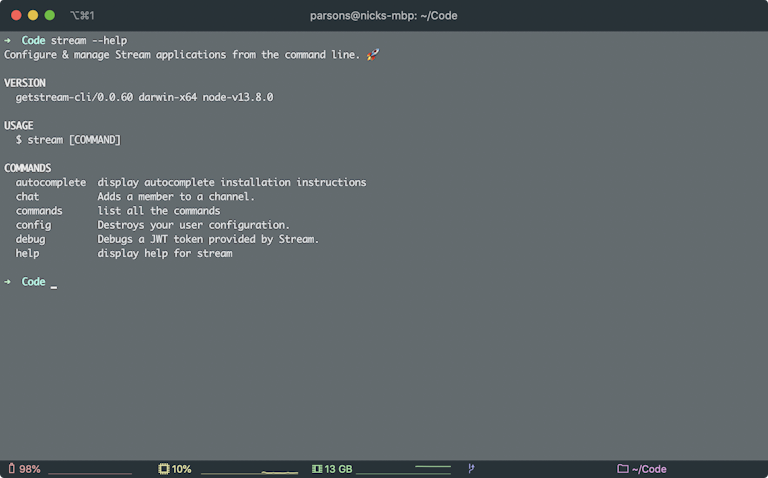Click the green zoom window button
768x478 pixels.
tap(49, 15)
